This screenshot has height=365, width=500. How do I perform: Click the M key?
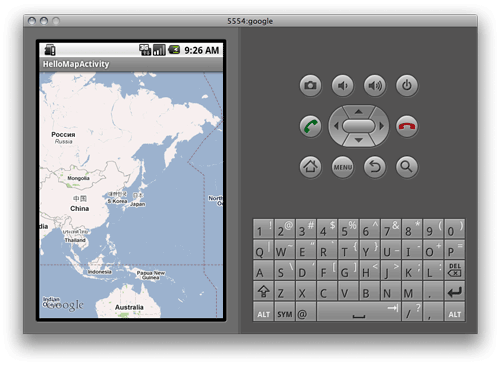(x=412, y=291)
